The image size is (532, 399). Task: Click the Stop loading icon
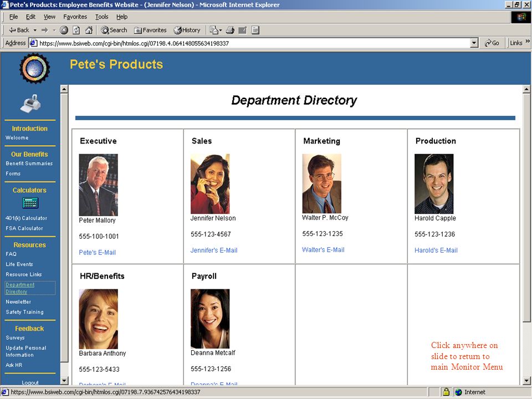click(x=64, y=30)
